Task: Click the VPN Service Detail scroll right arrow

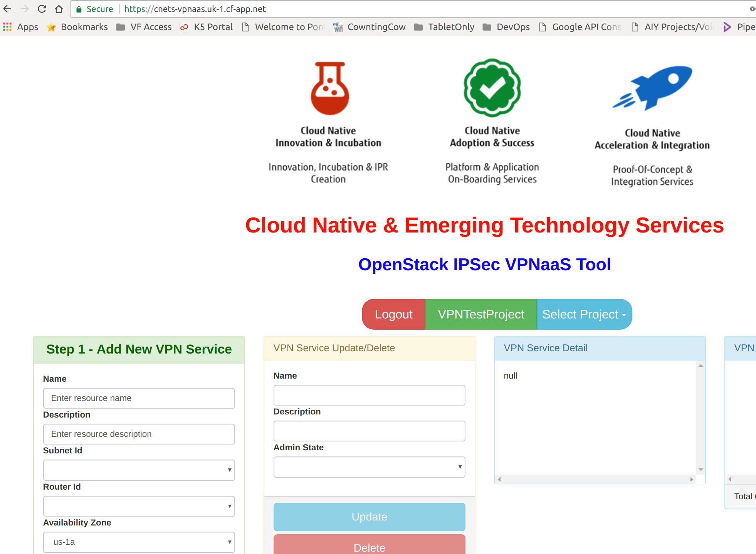Action: [x=692, y=479]
